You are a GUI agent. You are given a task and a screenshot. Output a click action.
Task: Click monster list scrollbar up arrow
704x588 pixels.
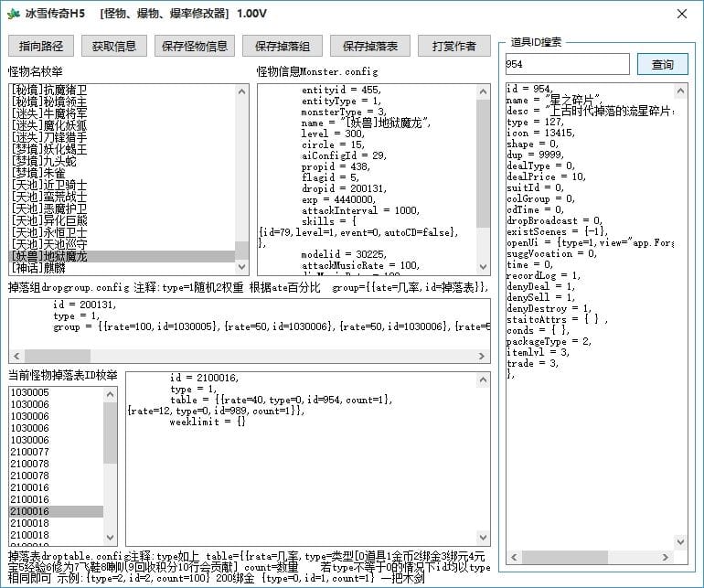(x=241, y=91)
